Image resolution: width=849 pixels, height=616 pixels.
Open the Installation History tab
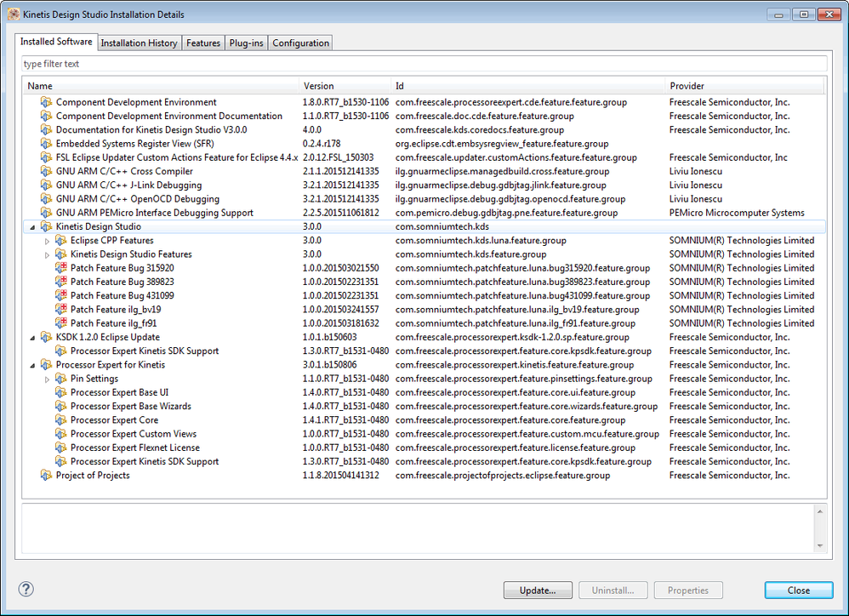(140, 43)
